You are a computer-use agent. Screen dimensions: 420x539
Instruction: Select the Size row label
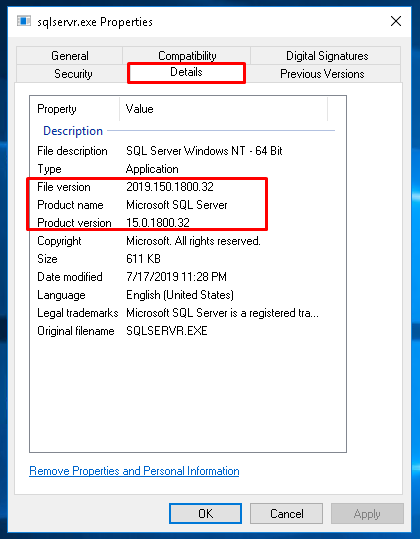(x=47, y=259)
